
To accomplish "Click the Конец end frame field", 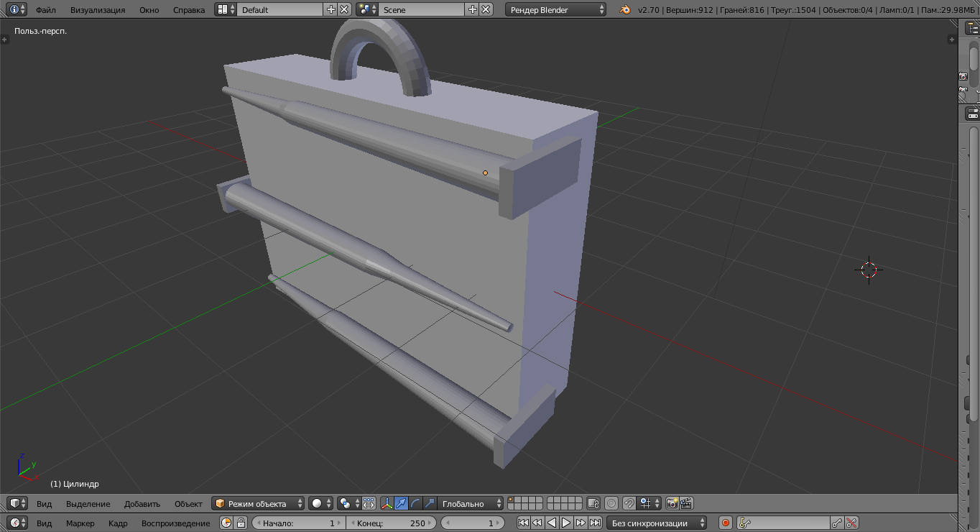I will [x=392, y=523].
